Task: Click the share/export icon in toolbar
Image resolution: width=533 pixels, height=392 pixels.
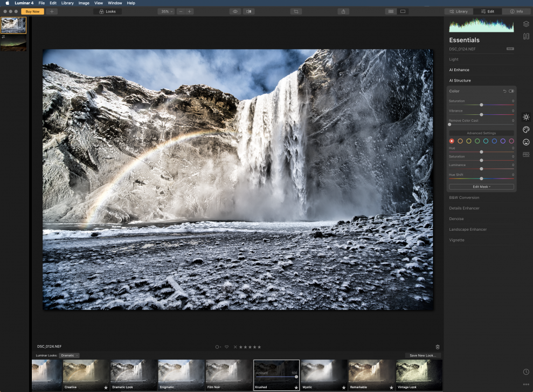Action: [x=343, y=11]
